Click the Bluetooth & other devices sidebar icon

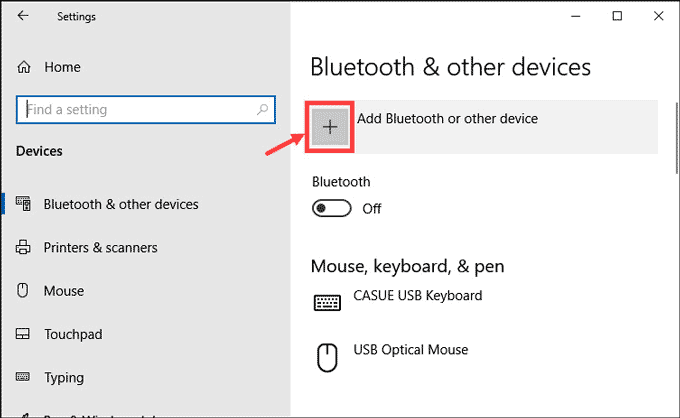23,204
